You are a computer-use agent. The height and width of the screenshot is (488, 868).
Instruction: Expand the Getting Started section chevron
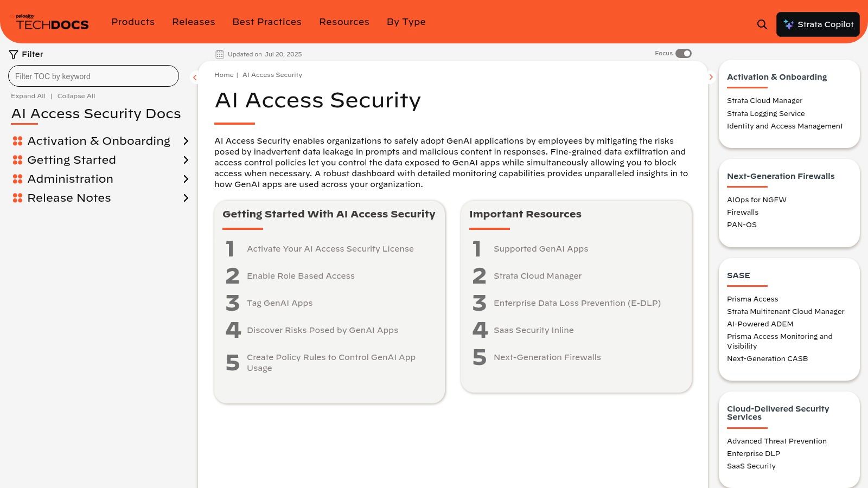click(186, 159)
